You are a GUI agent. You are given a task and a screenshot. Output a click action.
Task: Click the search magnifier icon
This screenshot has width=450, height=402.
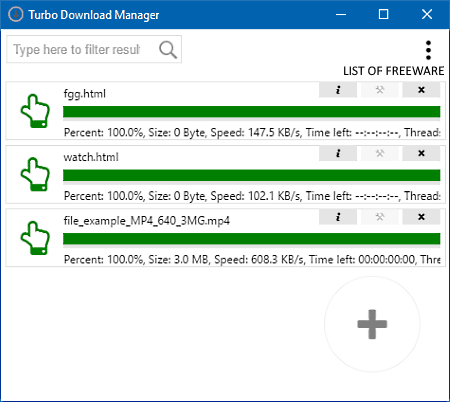point(168,50)
